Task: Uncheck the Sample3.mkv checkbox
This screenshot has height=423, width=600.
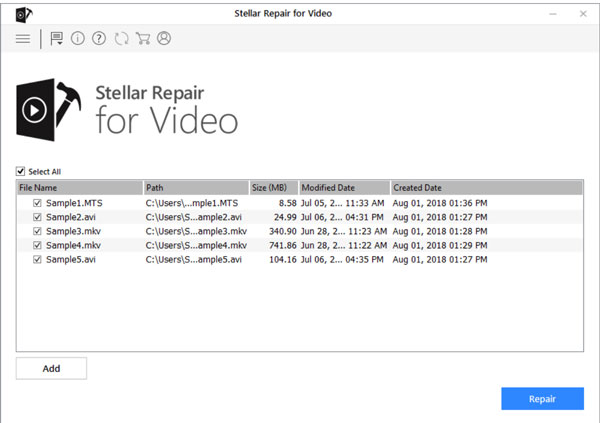Action: 38,231
